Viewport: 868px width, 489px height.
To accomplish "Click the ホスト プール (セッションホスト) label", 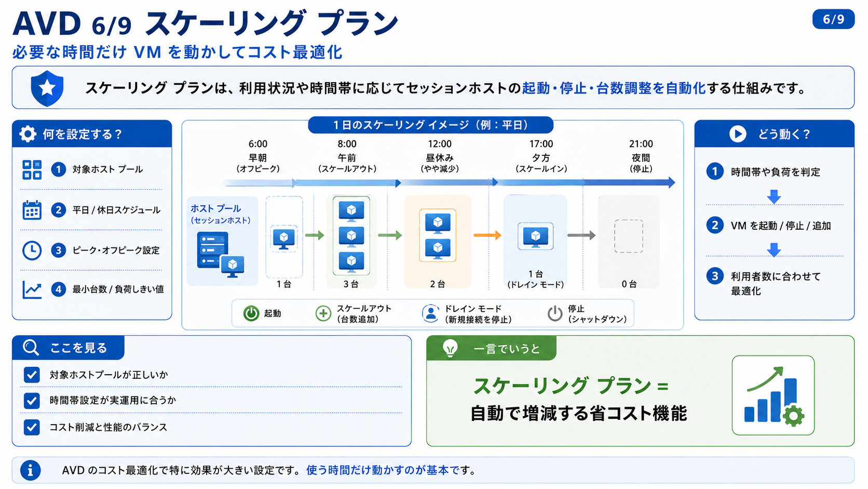I will tap(220, 214).
